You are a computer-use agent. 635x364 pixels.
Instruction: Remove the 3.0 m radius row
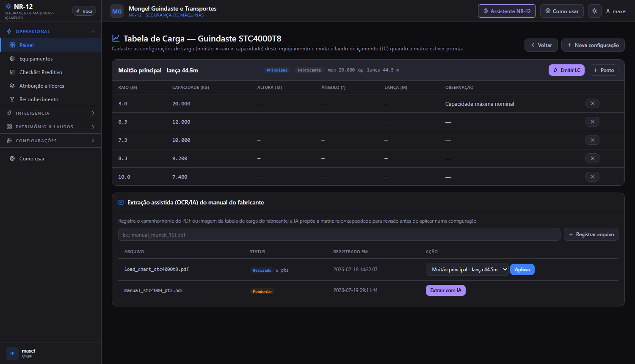(592, 103)
